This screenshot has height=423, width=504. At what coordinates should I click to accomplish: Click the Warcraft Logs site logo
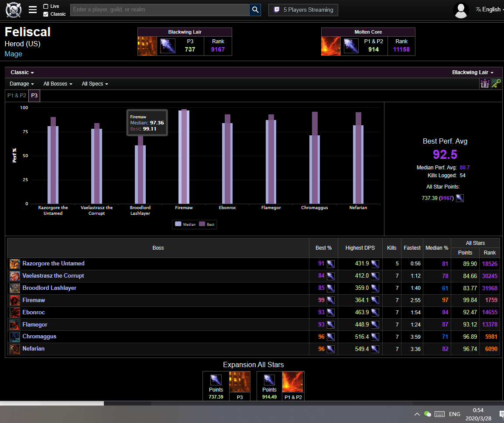coord(14,10)
